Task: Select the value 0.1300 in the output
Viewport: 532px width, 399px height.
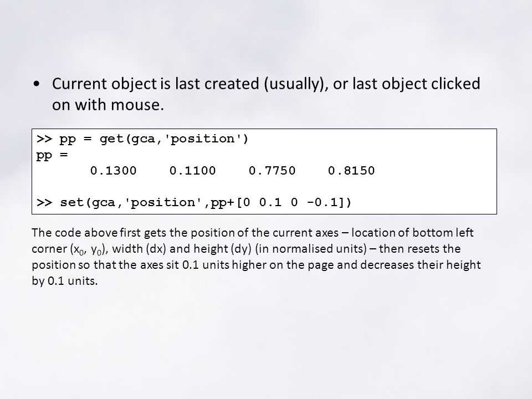Action: tap(113, 171)
